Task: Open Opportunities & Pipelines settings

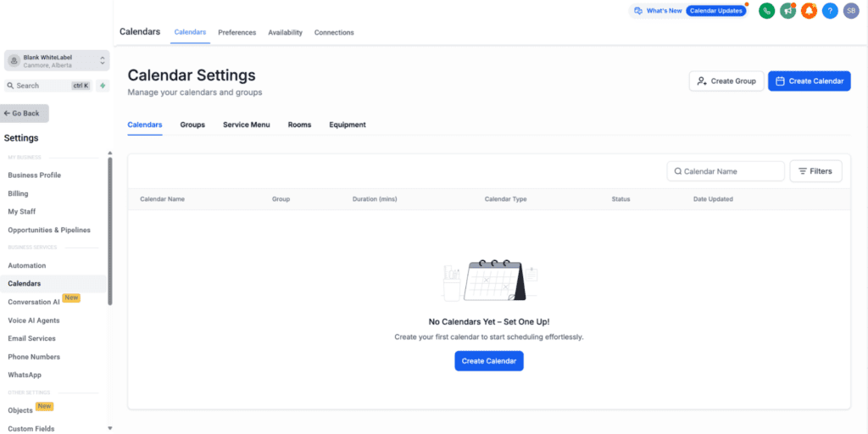Action: 48,230
